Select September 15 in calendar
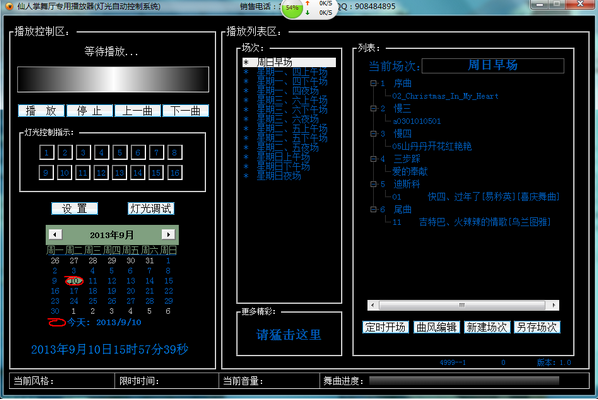This screenshot has width=598, height=400. pos(169,281)
